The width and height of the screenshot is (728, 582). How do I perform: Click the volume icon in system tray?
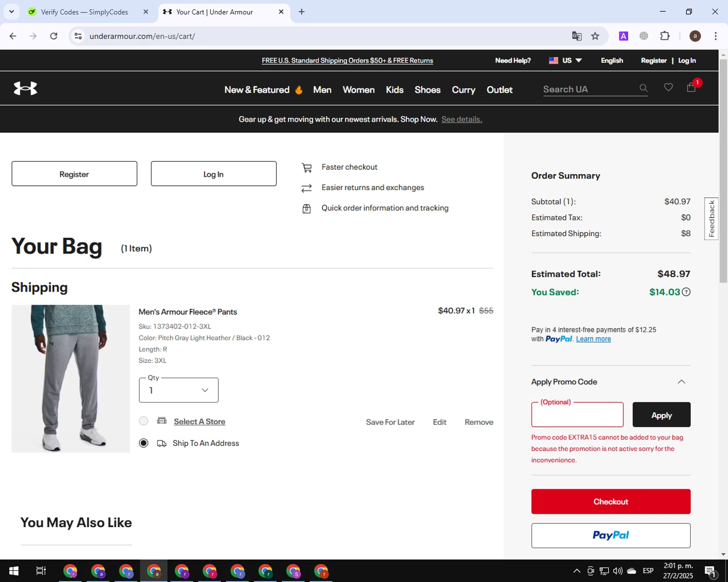click(618, 571)
